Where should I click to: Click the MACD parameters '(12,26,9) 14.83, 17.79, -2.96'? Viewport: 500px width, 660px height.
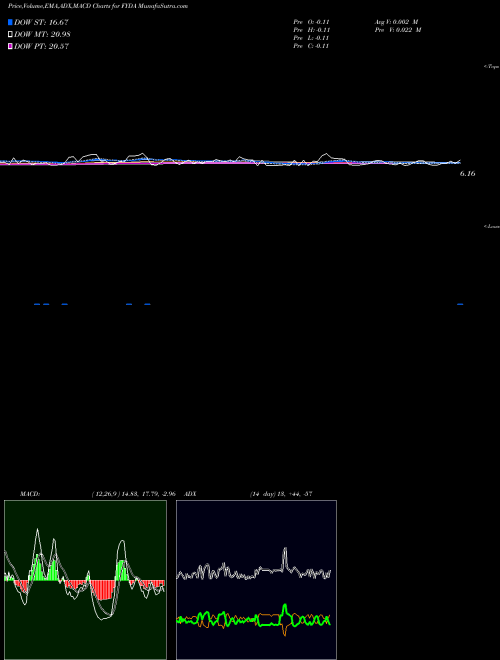coord(133,494)
